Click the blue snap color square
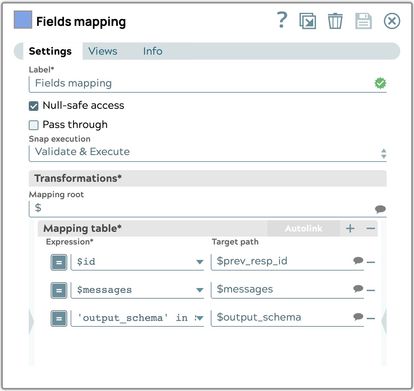The image size is (414, 391). pos(23,20)
